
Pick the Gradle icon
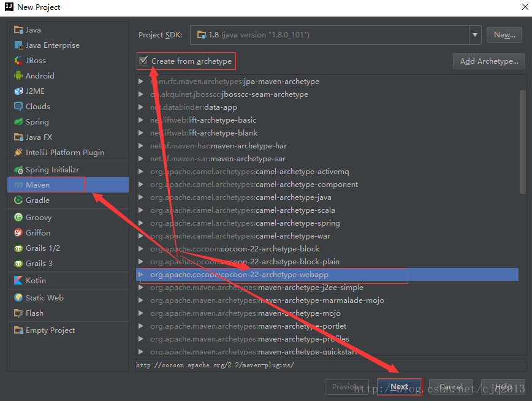[x=18, y=200]
